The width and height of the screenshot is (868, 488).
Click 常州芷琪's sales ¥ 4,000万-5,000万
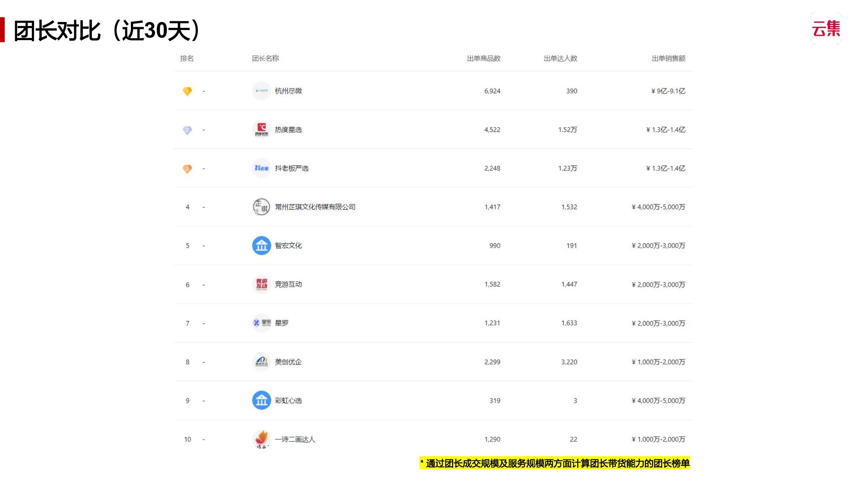click(x=659, y=207)
